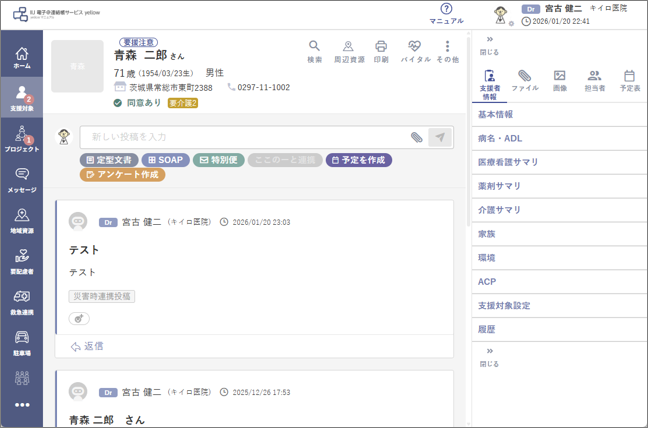
Task: Click 返信 reply link under テスト post
Action: [x=87, y=346]
